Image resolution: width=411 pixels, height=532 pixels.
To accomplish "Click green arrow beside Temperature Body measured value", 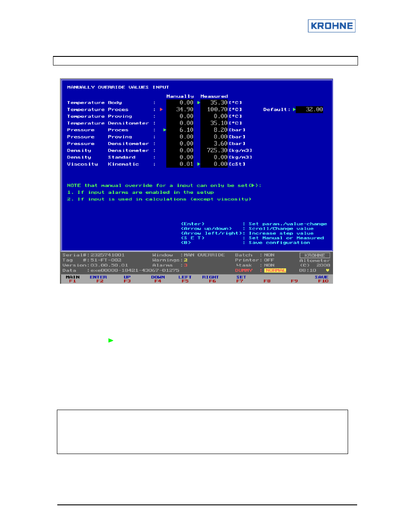I will pyautogui.click(x=199, y=103).
